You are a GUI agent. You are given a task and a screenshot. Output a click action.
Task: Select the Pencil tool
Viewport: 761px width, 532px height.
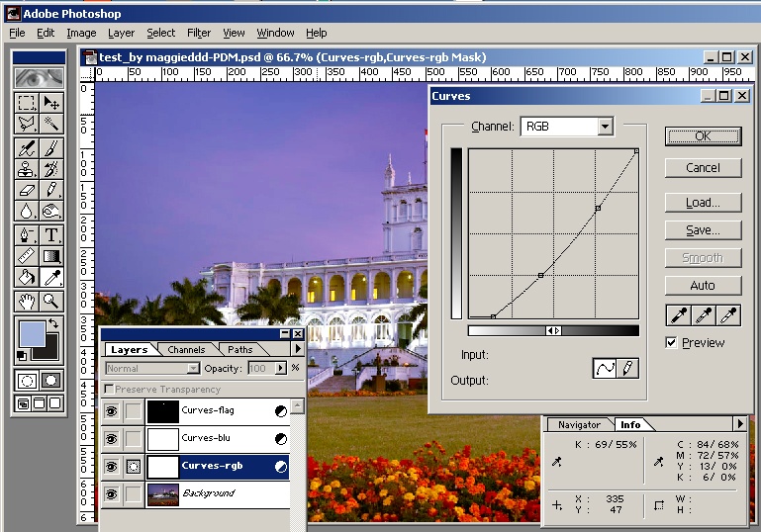click(50, 190)
